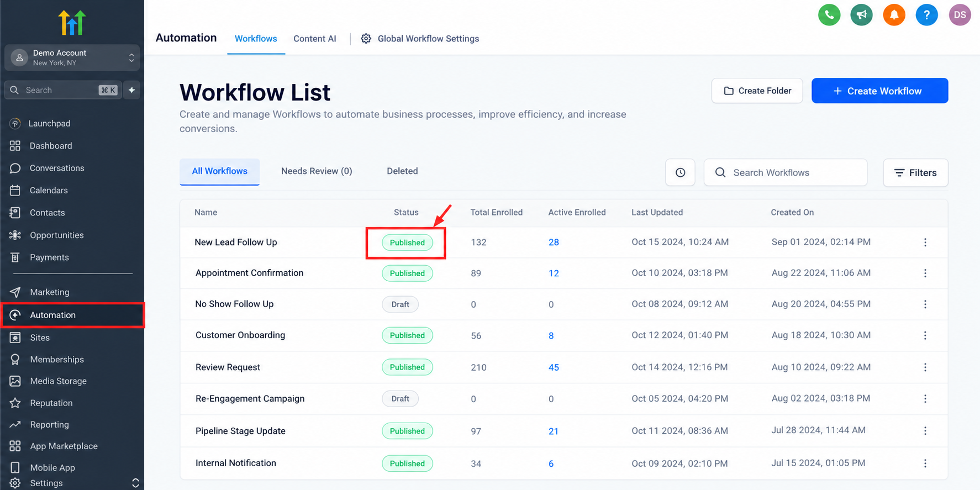This screenshot has height=490, width=980.
Task: Click the blue help question mark icon
Action: click(x=927, y=15)
